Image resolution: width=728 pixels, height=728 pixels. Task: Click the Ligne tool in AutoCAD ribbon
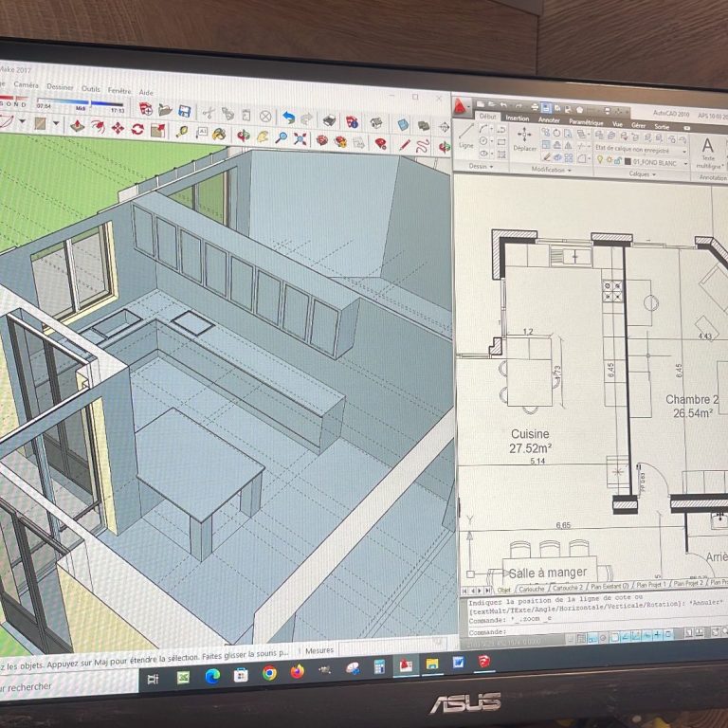pyautogui.click(x=465, y=136)
